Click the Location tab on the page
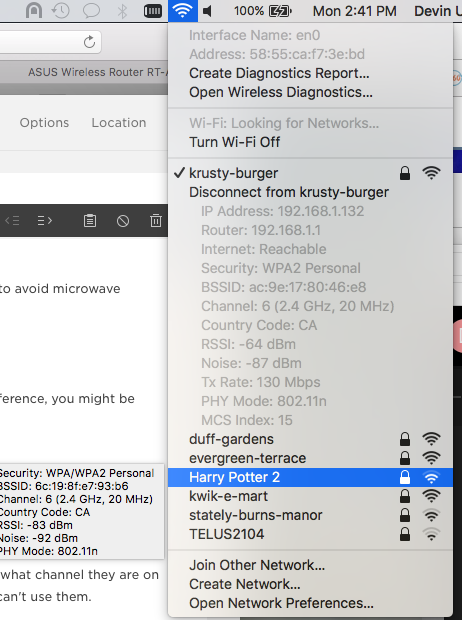Viewport: 462px width, 620px height. point(119,123)
